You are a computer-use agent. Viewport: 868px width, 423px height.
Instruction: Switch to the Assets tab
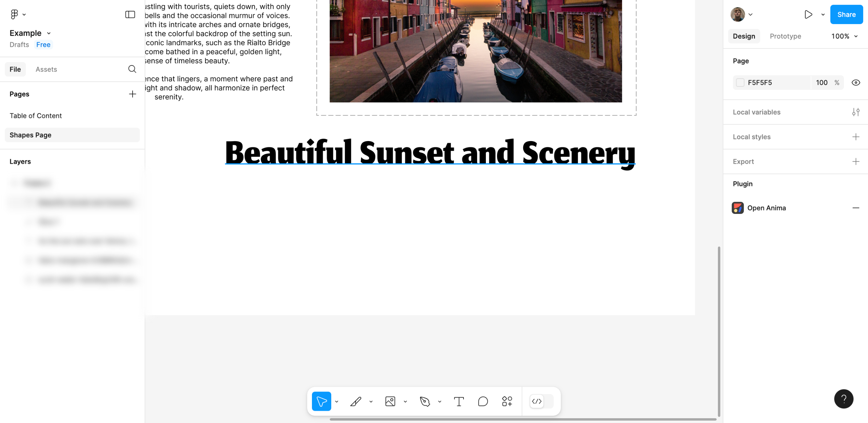coord(46,69)
